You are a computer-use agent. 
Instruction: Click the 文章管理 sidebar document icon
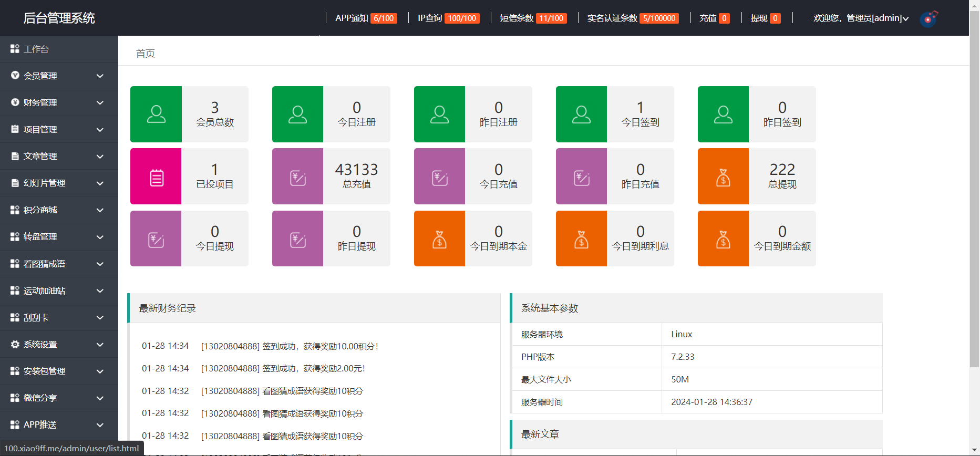pyautogui.click(x=15, y=156)
